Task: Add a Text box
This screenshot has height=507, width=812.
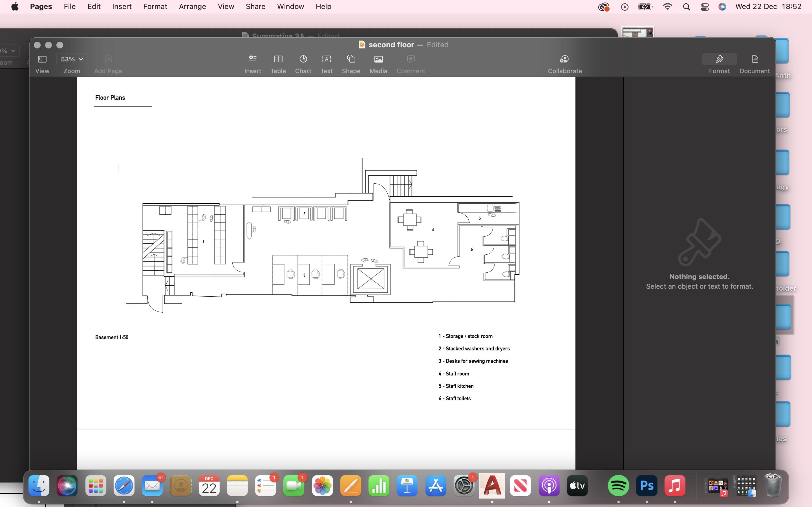Action: click(326, 60)
